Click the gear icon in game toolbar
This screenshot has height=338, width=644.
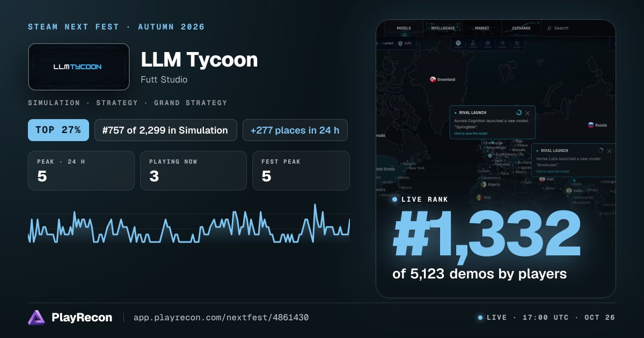coord(488,43)
